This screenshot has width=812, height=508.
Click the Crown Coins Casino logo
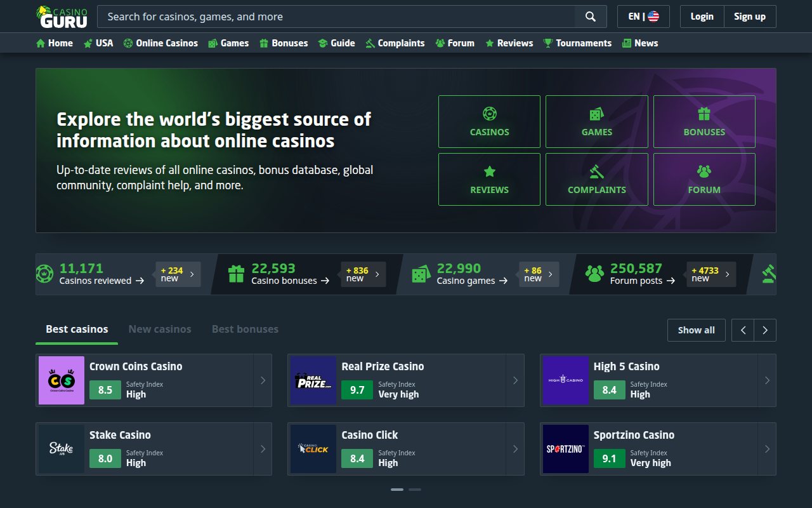(x=62, y=380)
